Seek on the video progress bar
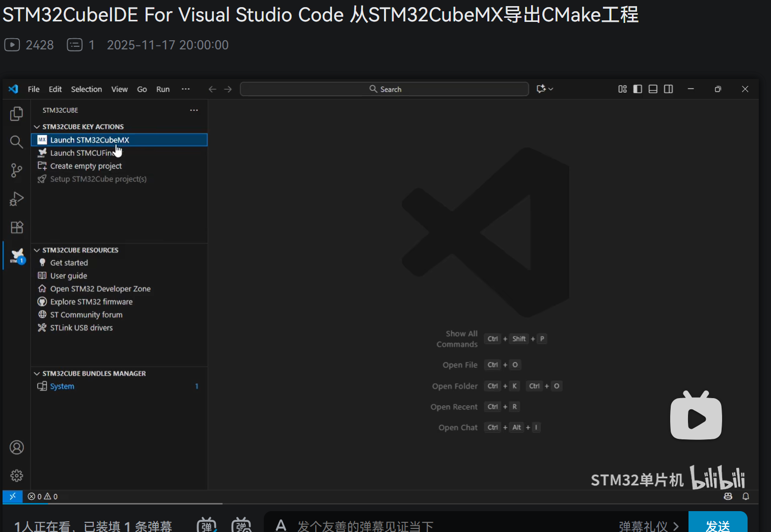Viewport: 771px width, 532px height. (x=380, y=503)
